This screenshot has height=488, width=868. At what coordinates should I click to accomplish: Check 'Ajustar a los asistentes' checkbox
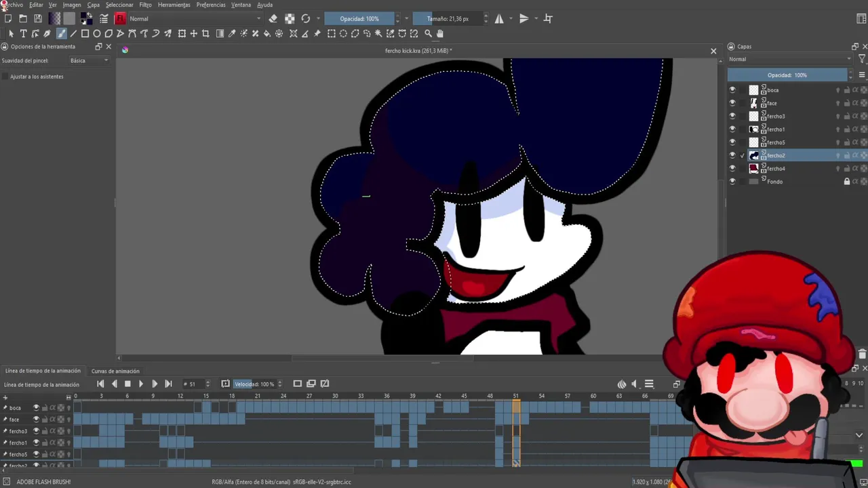(5, 77)
